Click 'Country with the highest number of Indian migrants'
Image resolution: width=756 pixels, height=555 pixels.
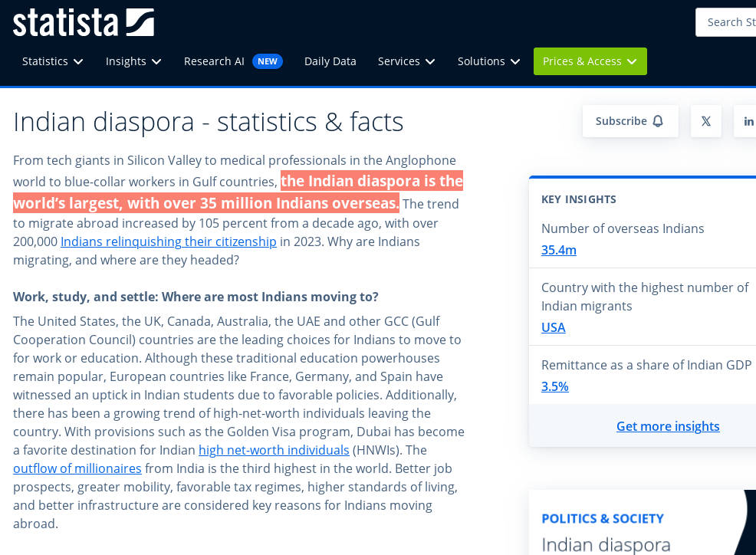(x=645, y=297)
